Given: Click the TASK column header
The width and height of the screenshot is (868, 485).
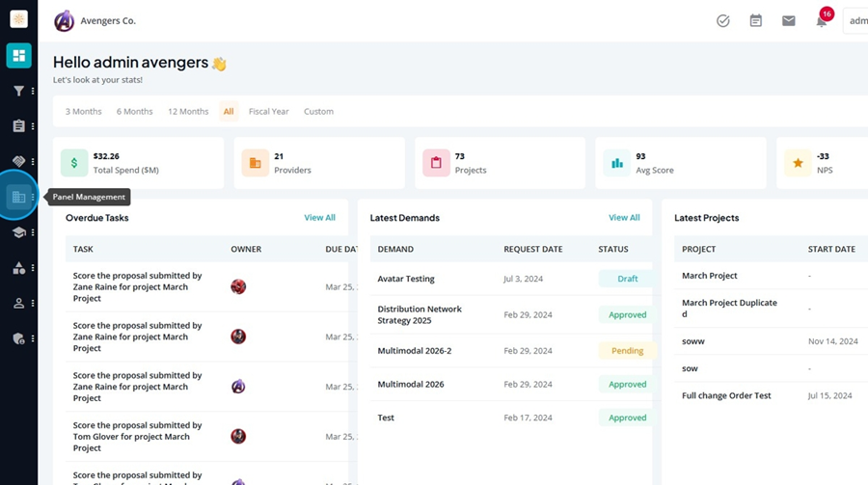Looking at the screenshot, I should pos(83,249).
